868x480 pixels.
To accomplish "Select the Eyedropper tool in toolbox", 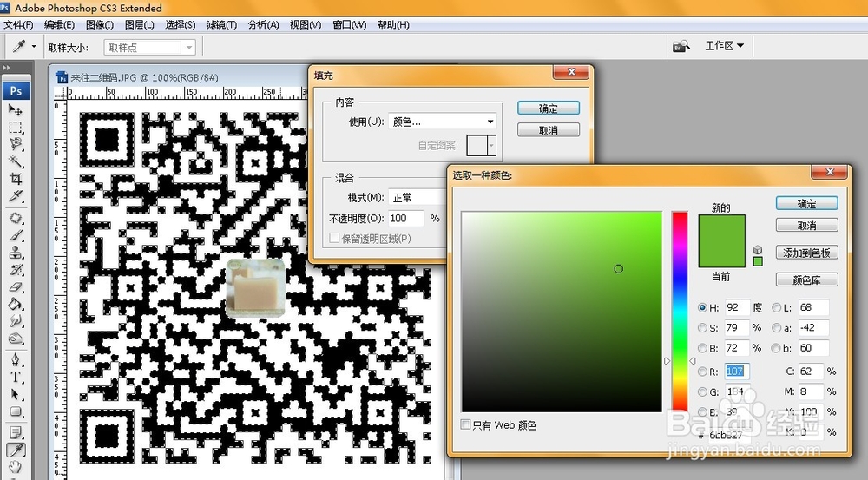I will pyautogui.click(x=16, y=450).
